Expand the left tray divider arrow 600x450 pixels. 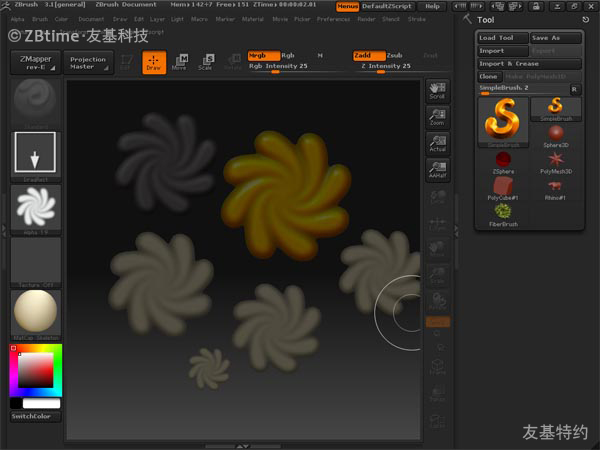pos(4,229)
